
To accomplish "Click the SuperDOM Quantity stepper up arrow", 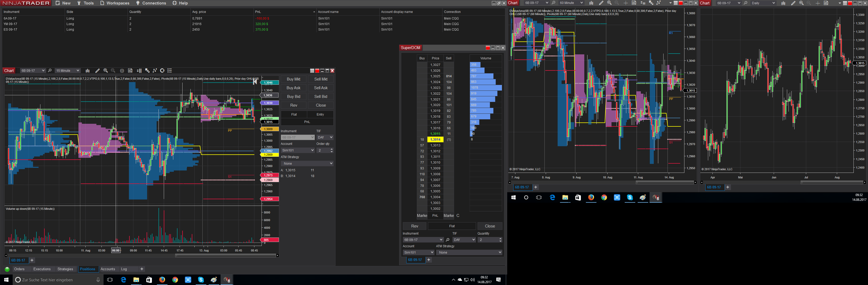I will (500, 239).
